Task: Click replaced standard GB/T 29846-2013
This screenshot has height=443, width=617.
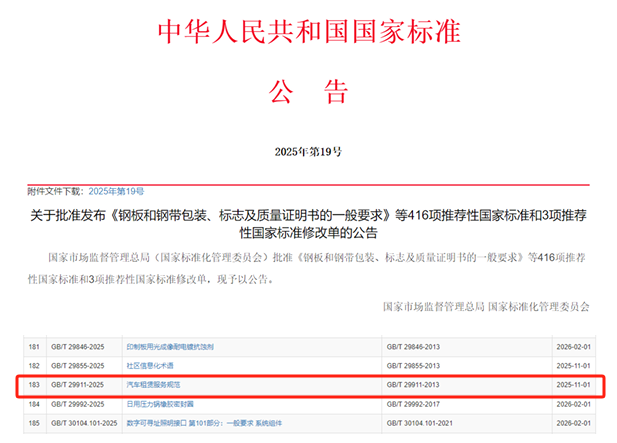Action: 413,347
